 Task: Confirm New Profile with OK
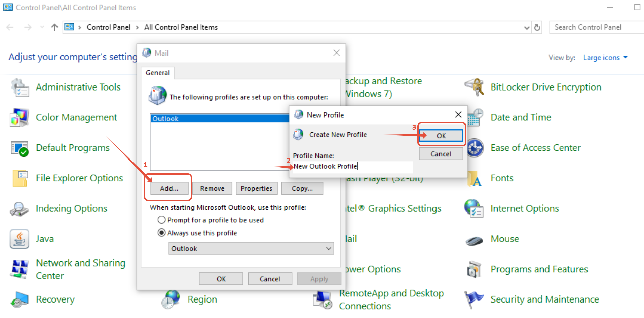pyautogui.click(x=441, y=136)
